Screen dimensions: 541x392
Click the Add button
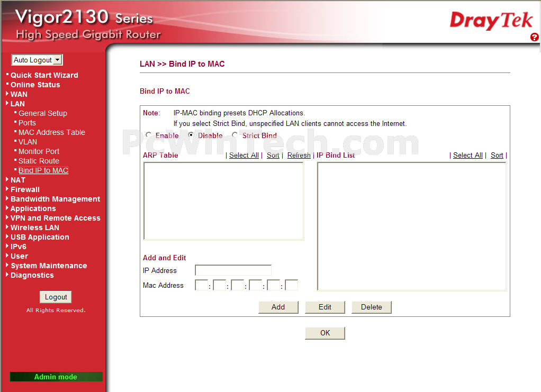pos(278,307)
